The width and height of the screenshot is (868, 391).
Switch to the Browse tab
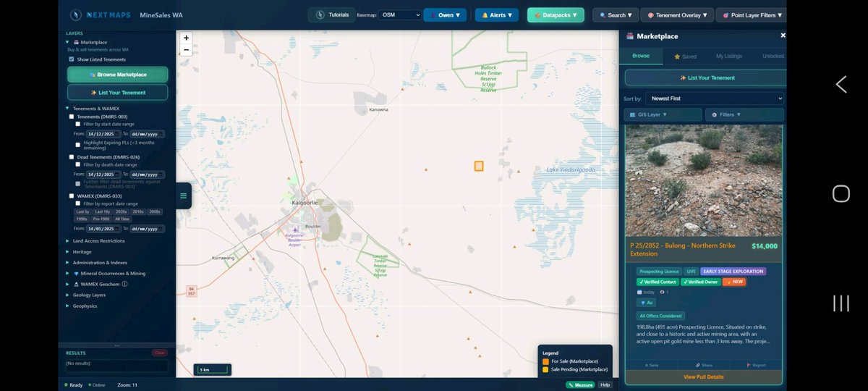tap(641, 56)
